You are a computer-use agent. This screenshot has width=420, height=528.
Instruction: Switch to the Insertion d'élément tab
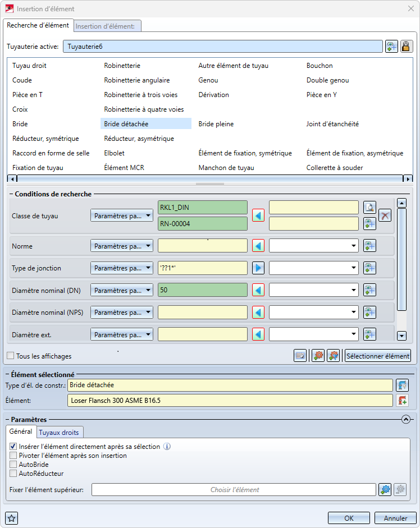[108, 26]
